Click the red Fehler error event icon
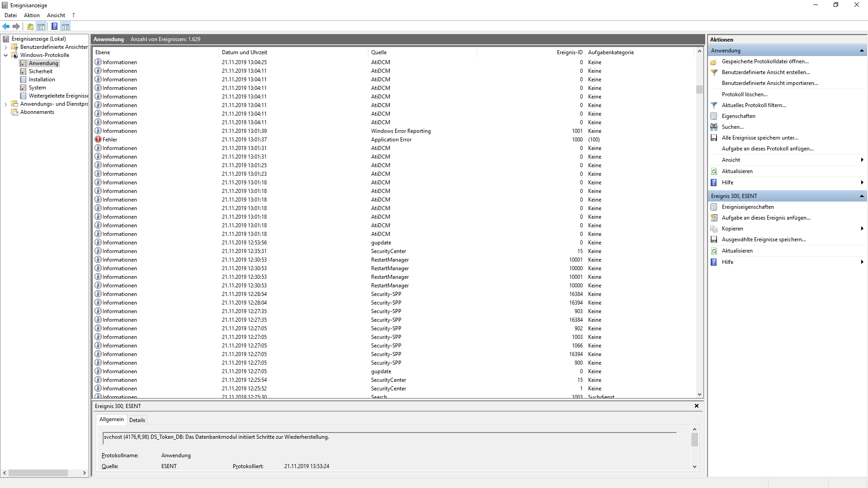 (98, 140)
